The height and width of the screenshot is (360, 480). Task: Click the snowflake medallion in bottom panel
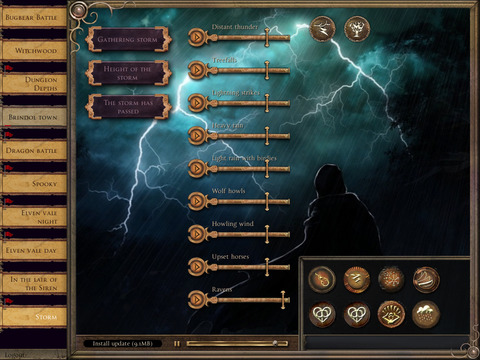[391, 279]
